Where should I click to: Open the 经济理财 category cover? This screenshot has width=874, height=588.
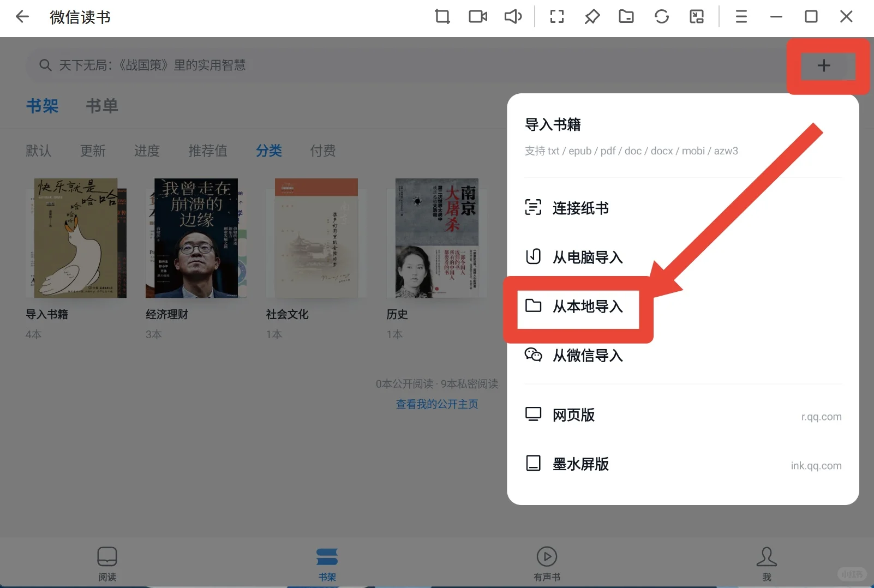[196, 238]
